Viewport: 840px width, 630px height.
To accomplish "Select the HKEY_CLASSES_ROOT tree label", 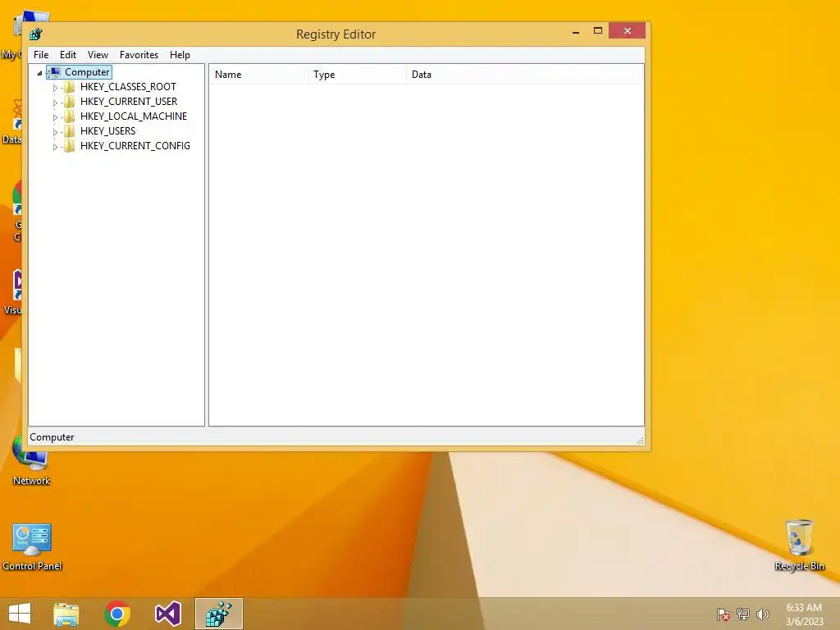I will 128,87.
